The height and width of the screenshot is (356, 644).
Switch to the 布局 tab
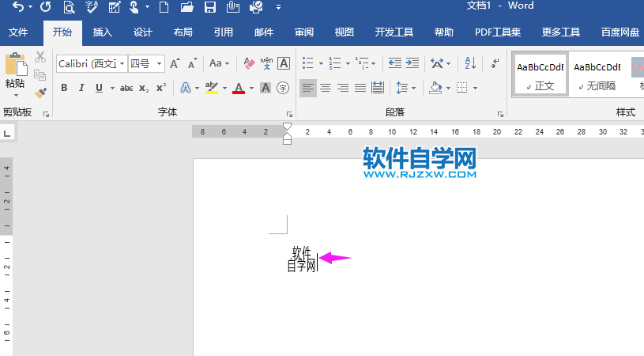coord(183,32)
